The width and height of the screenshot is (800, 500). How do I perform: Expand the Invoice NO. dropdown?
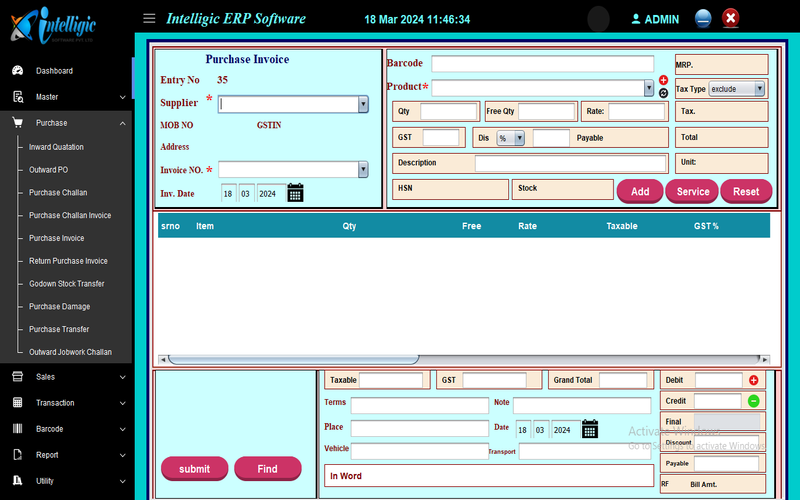362,170
